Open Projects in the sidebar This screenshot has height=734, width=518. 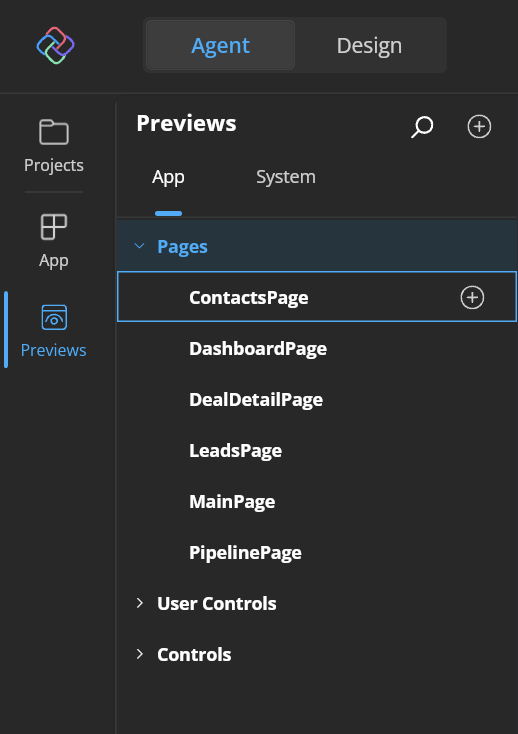point(54,146)
